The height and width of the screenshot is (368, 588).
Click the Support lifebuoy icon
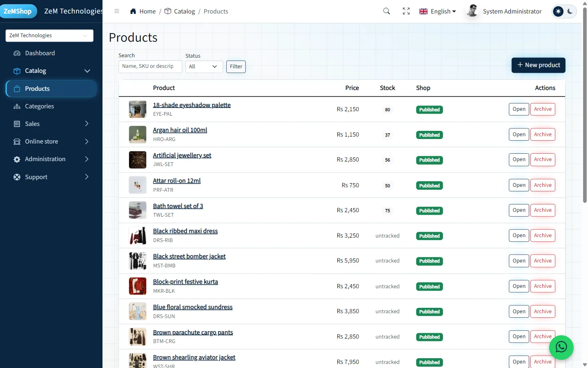click(17, 177)
